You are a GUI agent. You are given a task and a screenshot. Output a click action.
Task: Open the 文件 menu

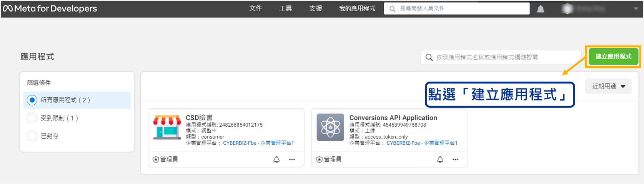click(256, 8)
